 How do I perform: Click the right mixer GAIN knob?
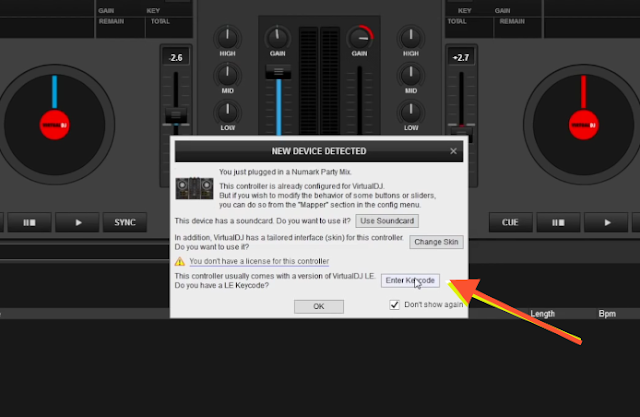(360, 38)
